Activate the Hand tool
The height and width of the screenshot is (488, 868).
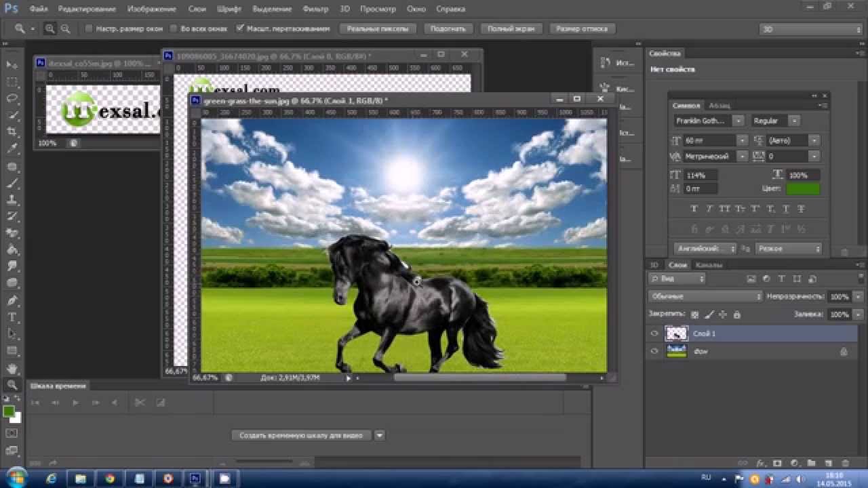point(12,369)
